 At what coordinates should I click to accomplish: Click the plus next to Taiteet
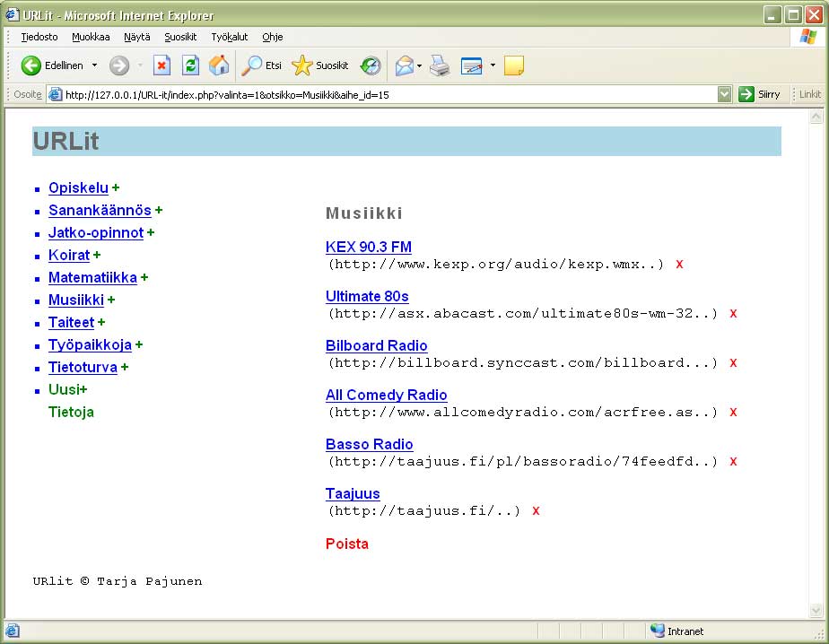[x=101, y=323]
